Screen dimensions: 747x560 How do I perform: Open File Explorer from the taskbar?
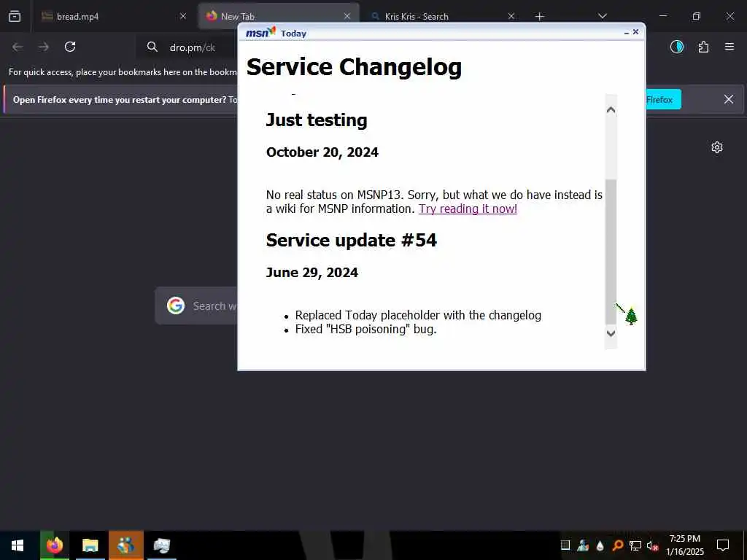[90, 545]
